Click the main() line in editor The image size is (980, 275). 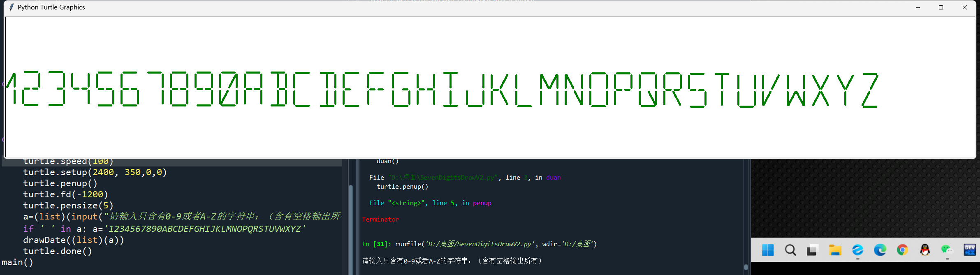click(17, 262)
